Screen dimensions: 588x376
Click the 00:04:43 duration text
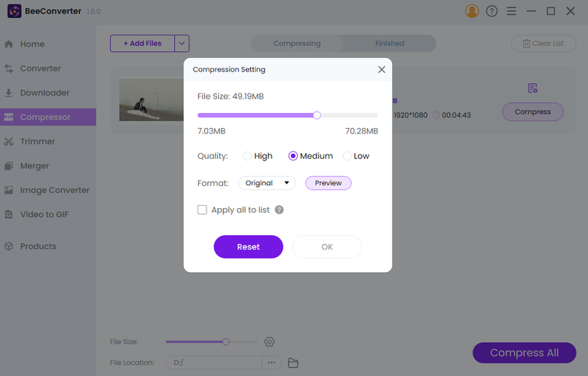(456, 115)
